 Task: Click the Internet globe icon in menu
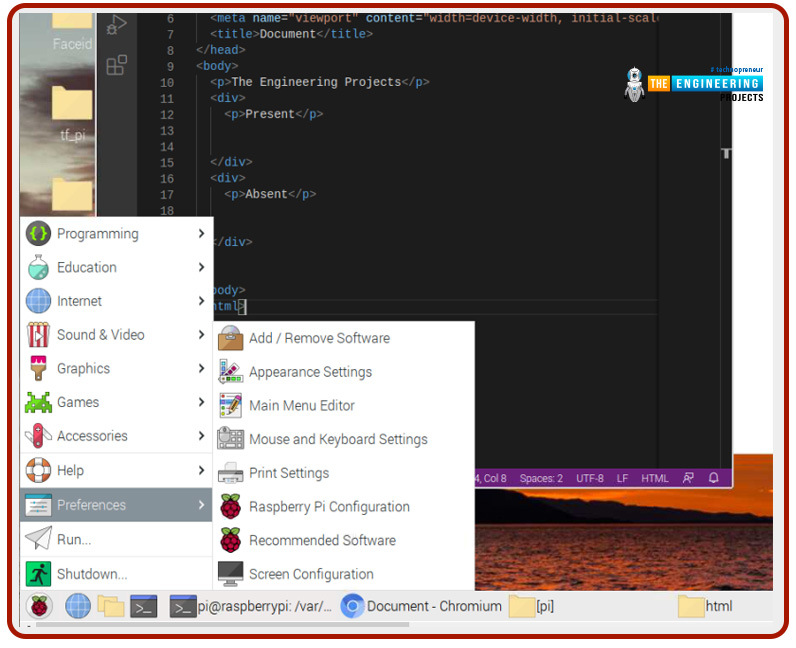pos(39,301)
